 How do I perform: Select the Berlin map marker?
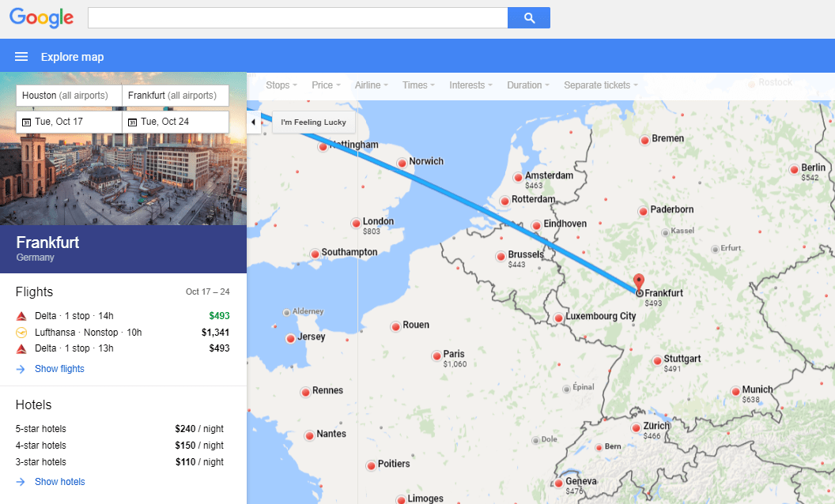click(794, 168)
